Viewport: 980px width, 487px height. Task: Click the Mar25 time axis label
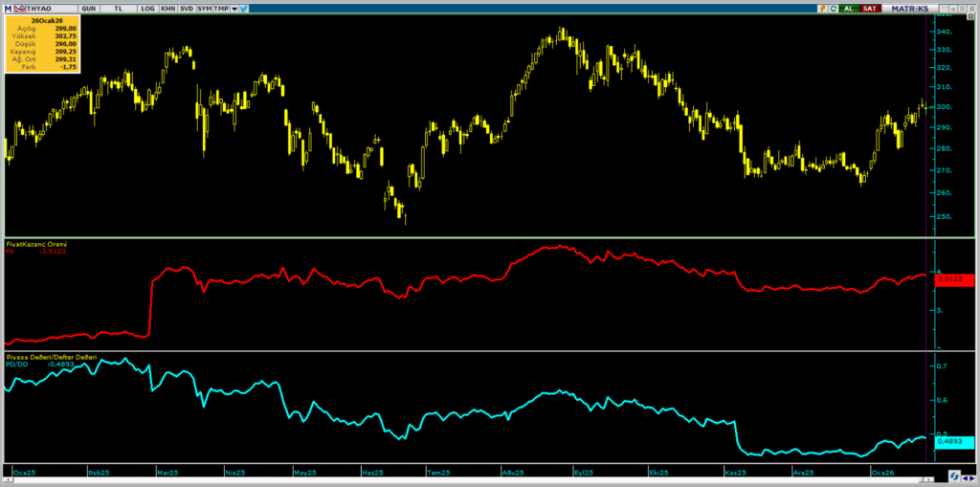point(167,473)
